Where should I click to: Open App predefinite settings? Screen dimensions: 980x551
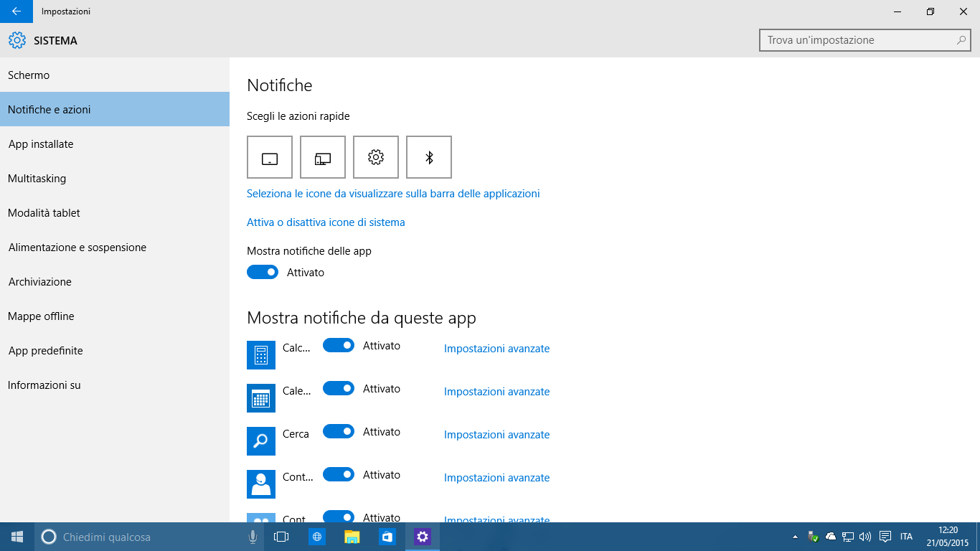click(115, 351)
